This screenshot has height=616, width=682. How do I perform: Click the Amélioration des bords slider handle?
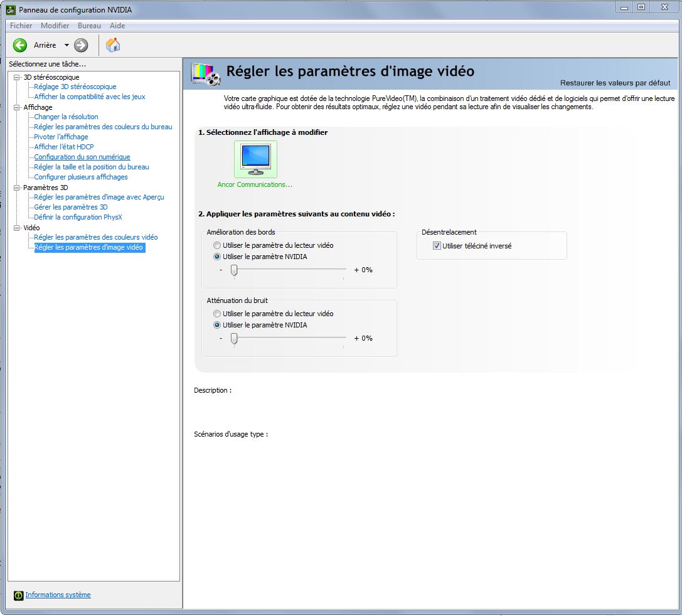tap(234, 270)
